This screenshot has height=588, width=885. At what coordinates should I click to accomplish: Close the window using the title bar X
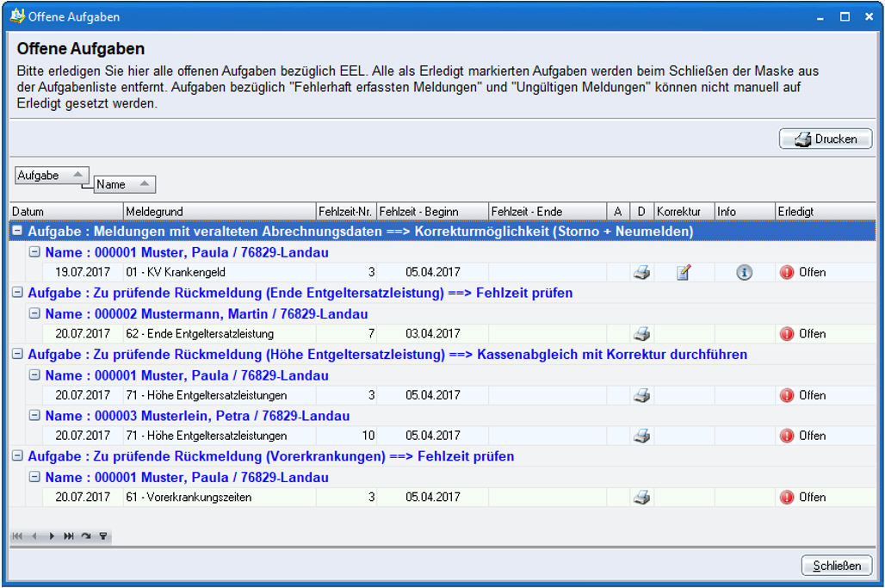[870, 17]
